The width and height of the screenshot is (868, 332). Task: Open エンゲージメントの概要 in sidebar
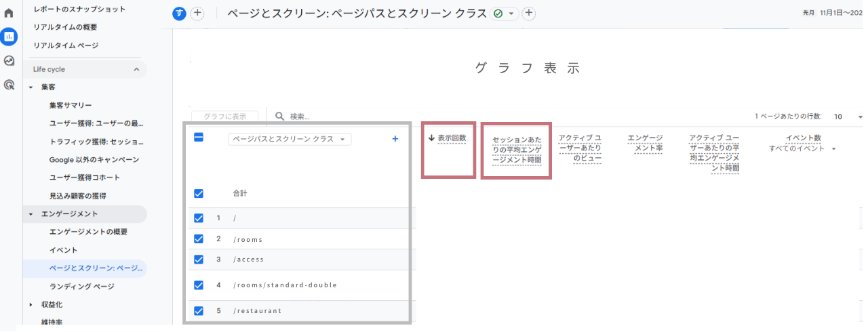coord(88,232)
